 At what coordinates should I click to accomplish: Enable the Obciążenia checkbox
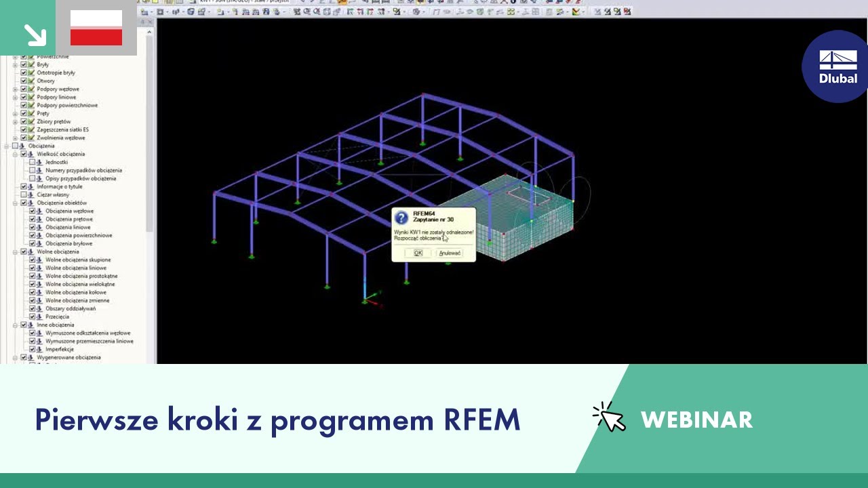tap(15, 146)
